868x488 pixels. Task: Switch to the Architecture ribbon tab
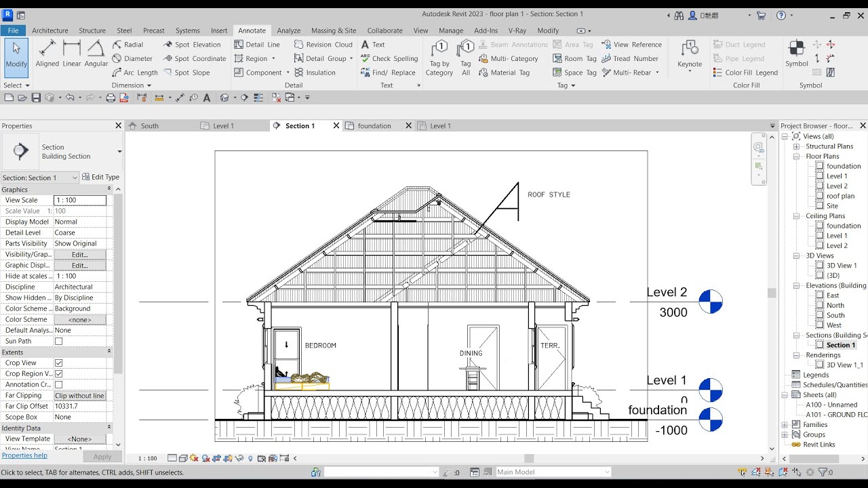pos(50,30)
